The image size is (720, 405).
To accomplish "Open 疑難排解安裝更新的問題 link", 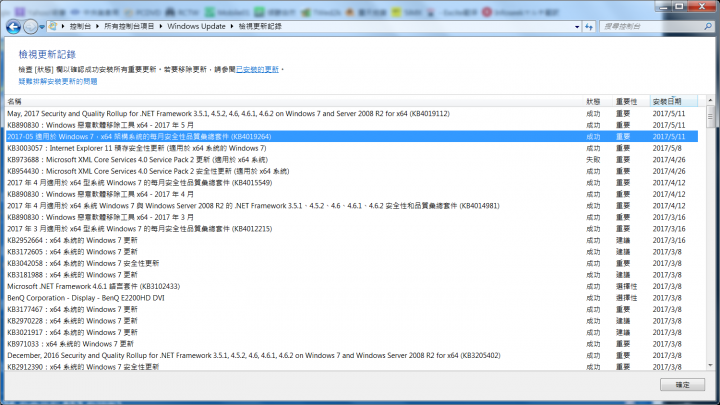I will click(58, 81).
